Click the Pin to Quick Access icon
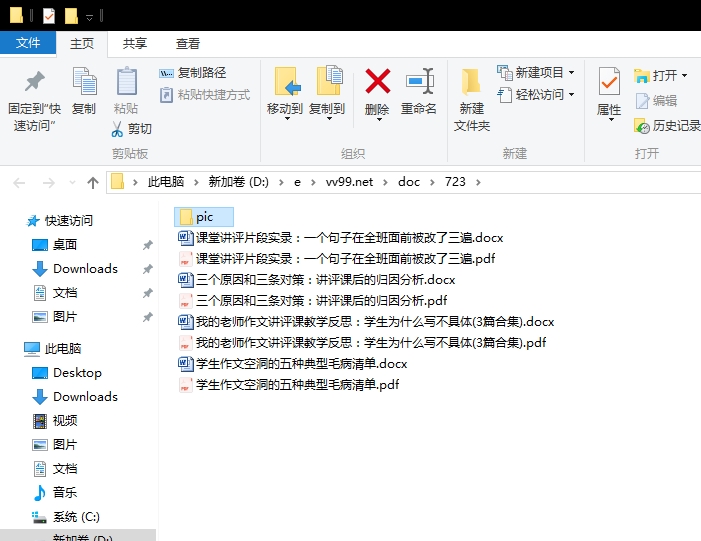The width and height of the screenshot is (701, 541). [34, 81]
